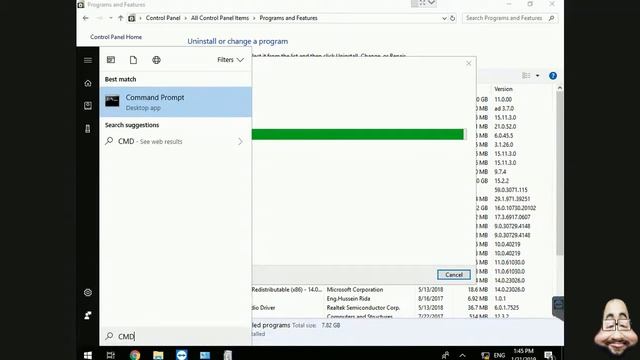Click the devices icon in search sidebar
This screenshot has width=640, height=360.
click(x=88, y=129)
